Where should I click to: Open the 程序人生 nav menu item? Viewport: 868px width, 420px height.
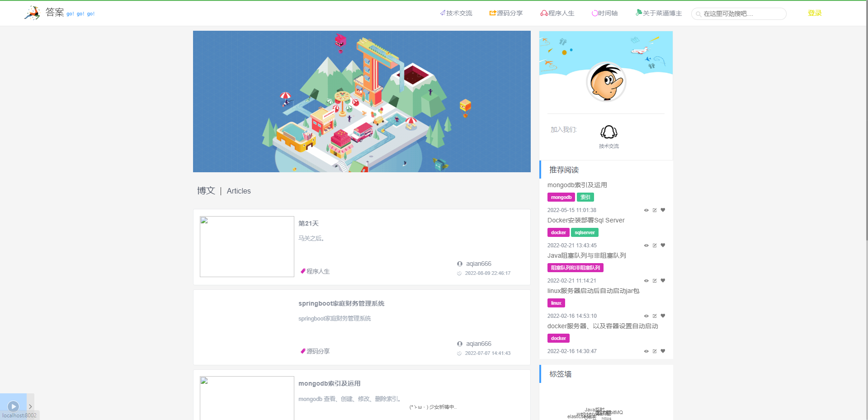[x=557, y=13]
